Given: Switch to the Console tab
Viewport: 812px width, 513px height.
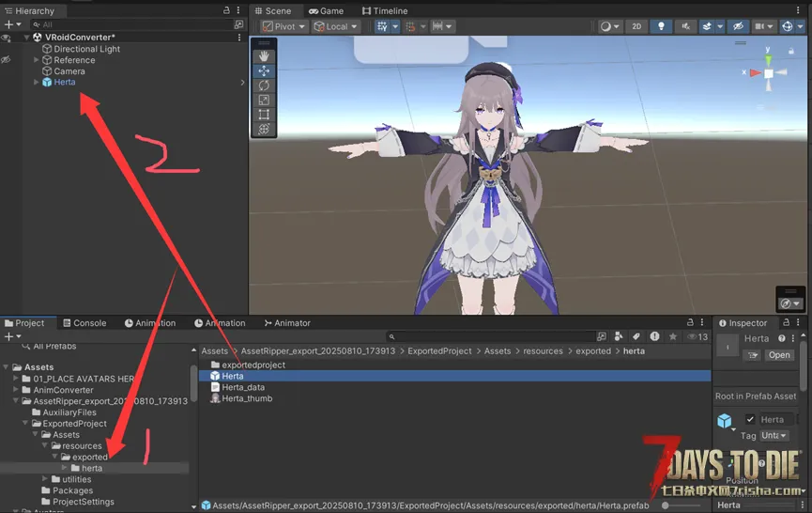Looking at the screenshot, I should point(84,323).
